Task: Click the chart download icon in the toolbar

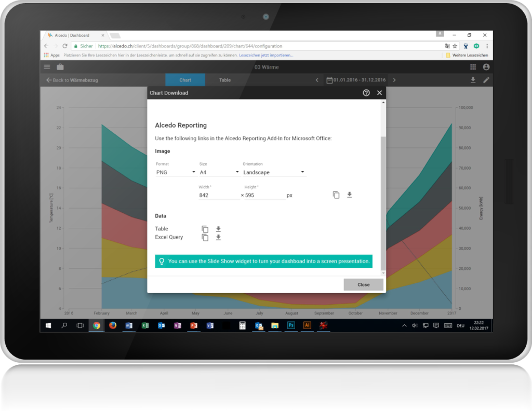Action: click(x=473, y=80)
